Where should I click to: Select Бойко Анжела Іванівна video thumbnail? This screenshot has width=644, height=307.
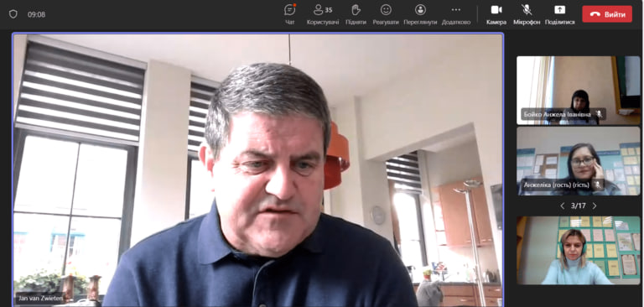point(579,91)
